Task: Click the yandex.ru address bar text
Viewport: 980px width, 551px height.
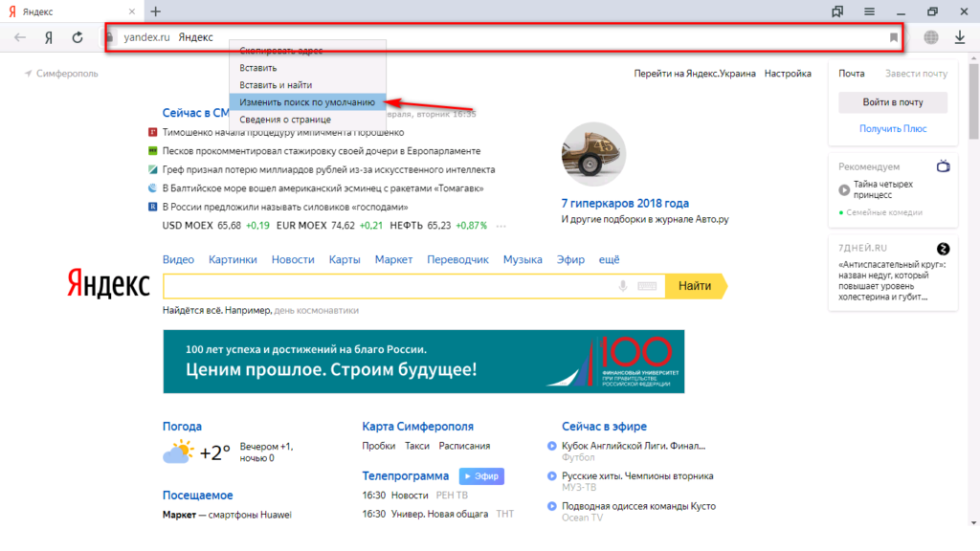Action: tap(146, 37)
